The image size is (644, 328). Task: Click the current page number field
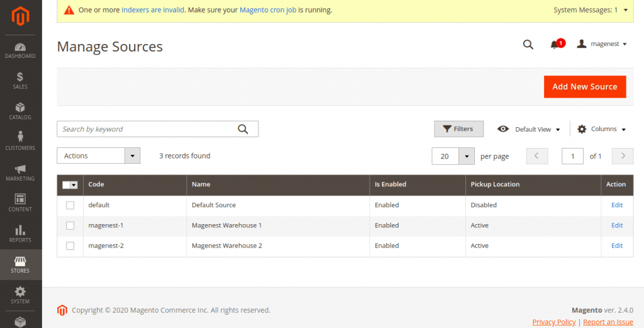(572, 156)
